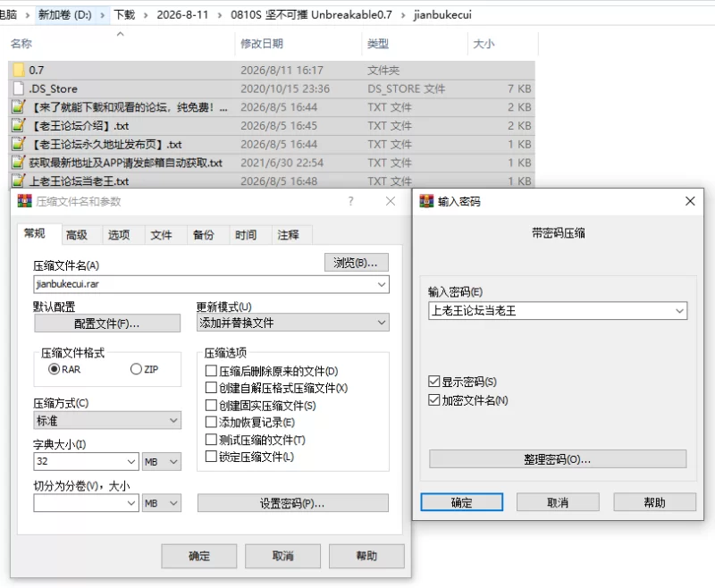Click the jianbukecui breadcrumb segment
The width and height of the screenshot is (715, 588).
pyautogui.click(x=442, y=15)
